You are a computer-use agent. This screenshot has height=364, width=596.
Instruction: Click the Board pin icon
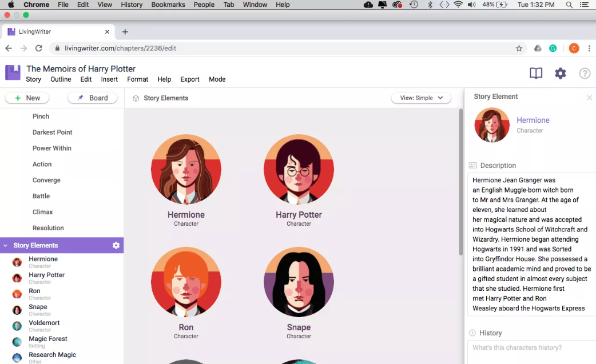point(82,98)
